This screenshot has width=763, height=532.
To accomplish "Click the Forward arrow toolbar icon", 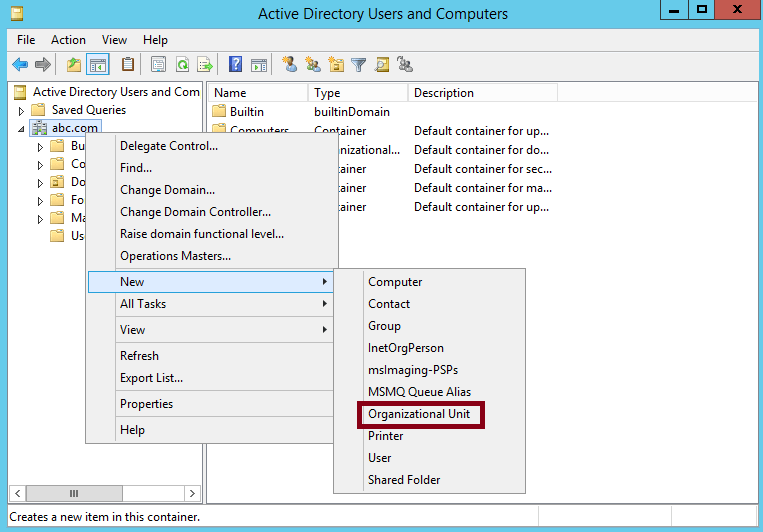I will 43,64.
